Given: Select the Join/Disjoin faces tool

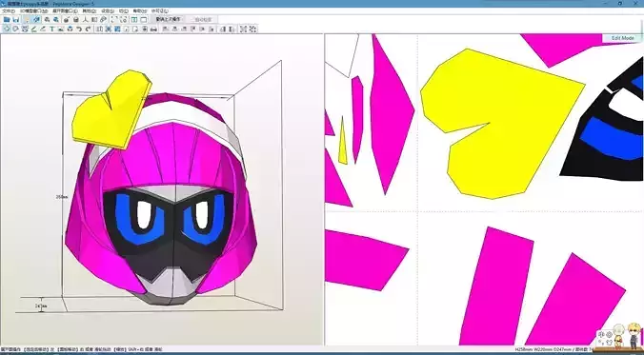Looking at the screenshot, I should 25,29.
